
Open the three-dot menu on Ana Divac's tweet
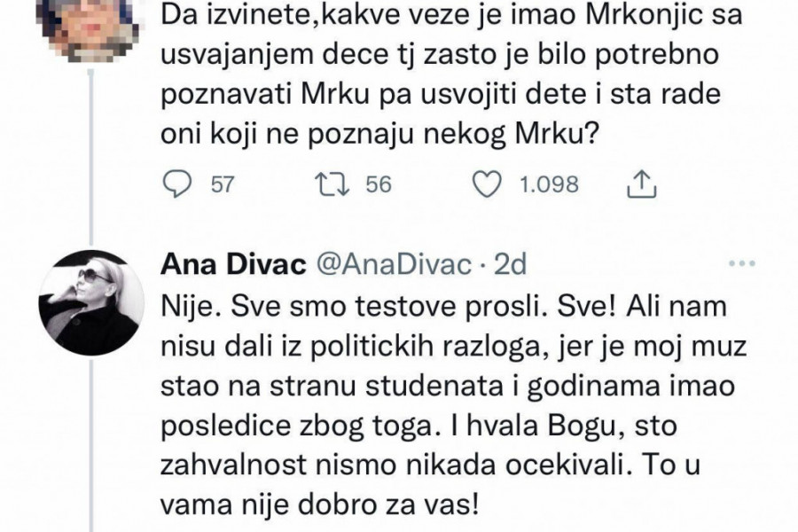tap(738, 264)
